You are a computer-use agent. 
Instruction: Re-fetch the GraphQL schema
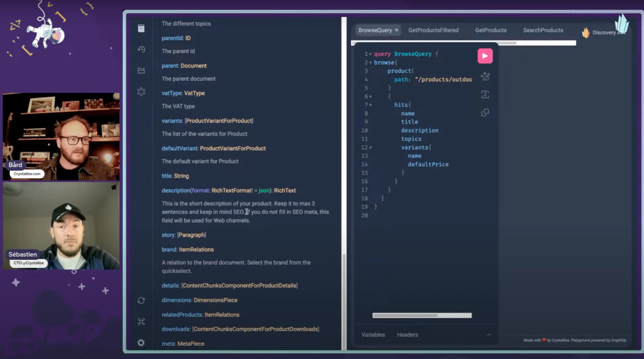tap(141, 301)
